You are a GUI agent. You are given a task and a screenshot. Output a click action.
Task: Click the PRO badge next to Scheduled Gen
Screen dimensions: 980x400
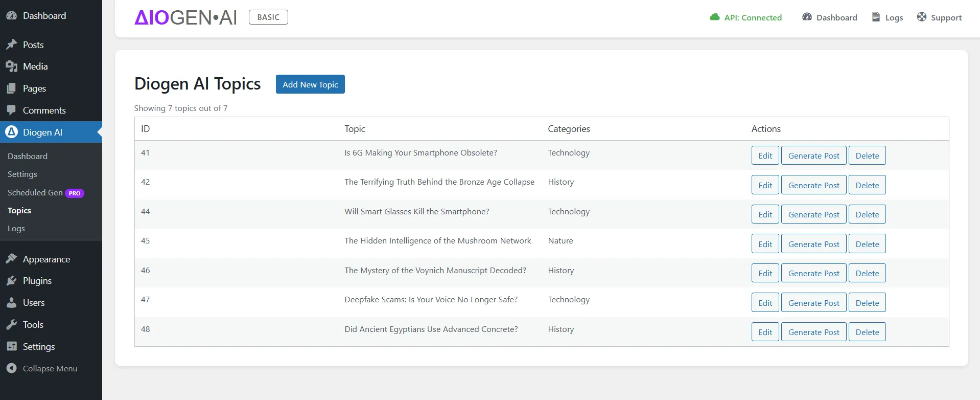click(x=75, y=193)
